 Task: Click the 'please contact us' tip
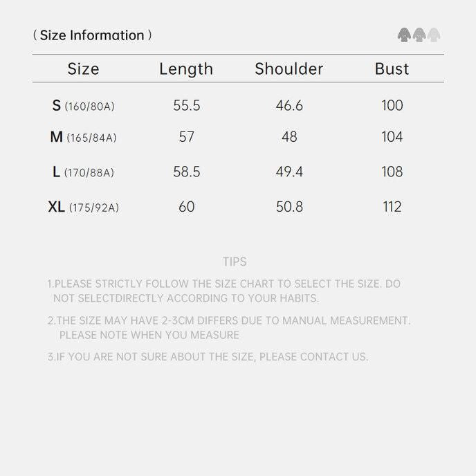pyautogui.click(x=208, y=357)
